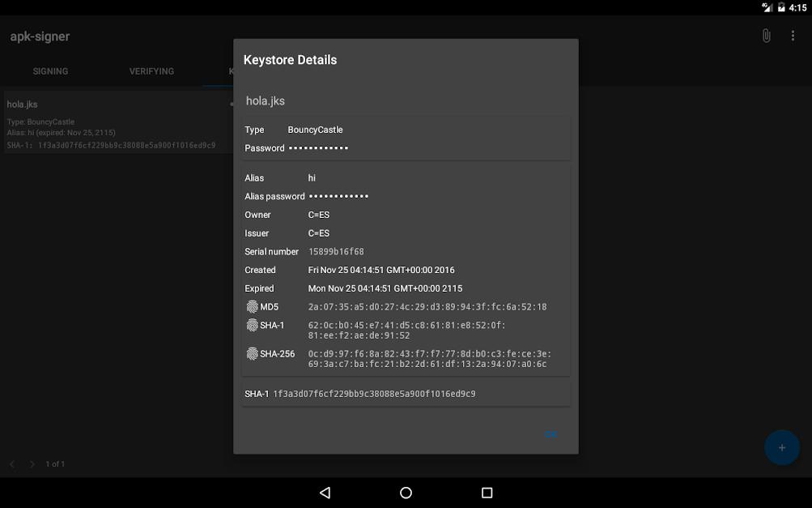The height and width of the screenshot is (508, 812).
Task: Select the keystore password masked field
Action: (319, 148)
